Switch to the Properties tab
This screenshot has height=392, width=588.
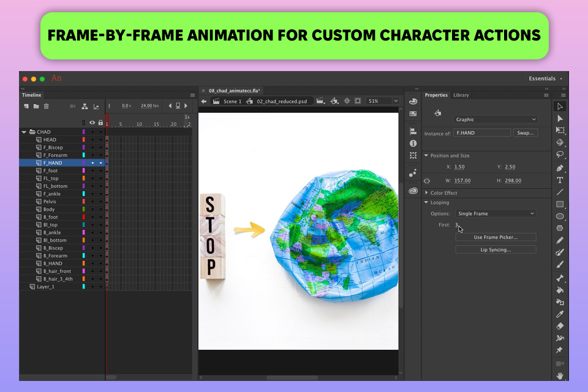tap(436, 95)
